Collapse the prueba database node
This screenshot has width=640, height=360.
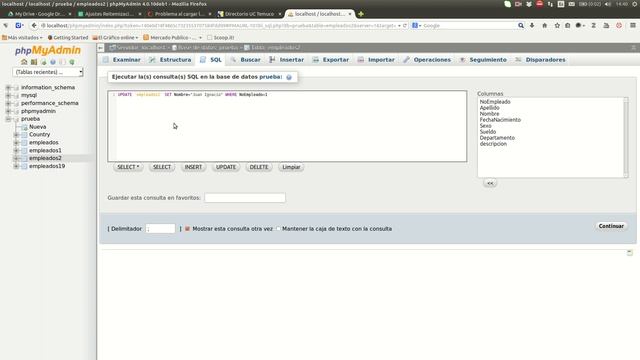(x=8, y=119)
